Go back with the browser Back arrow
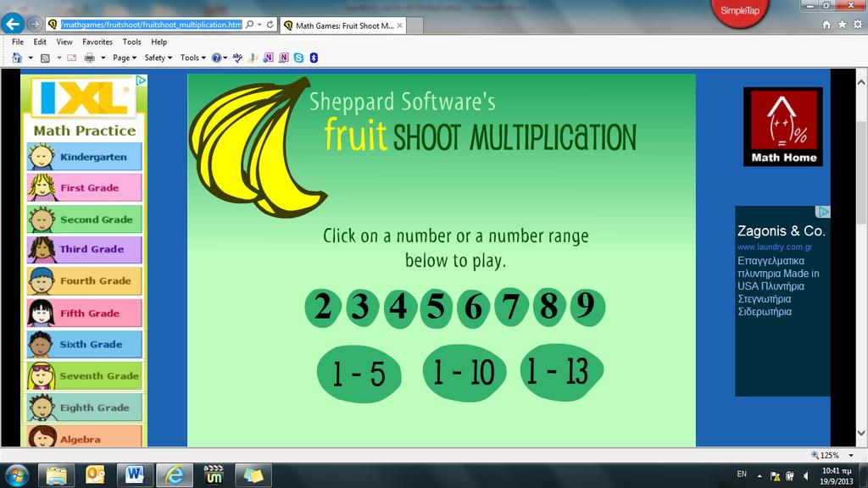This screenshot has height=488, width=868. (x=13, y=24)
